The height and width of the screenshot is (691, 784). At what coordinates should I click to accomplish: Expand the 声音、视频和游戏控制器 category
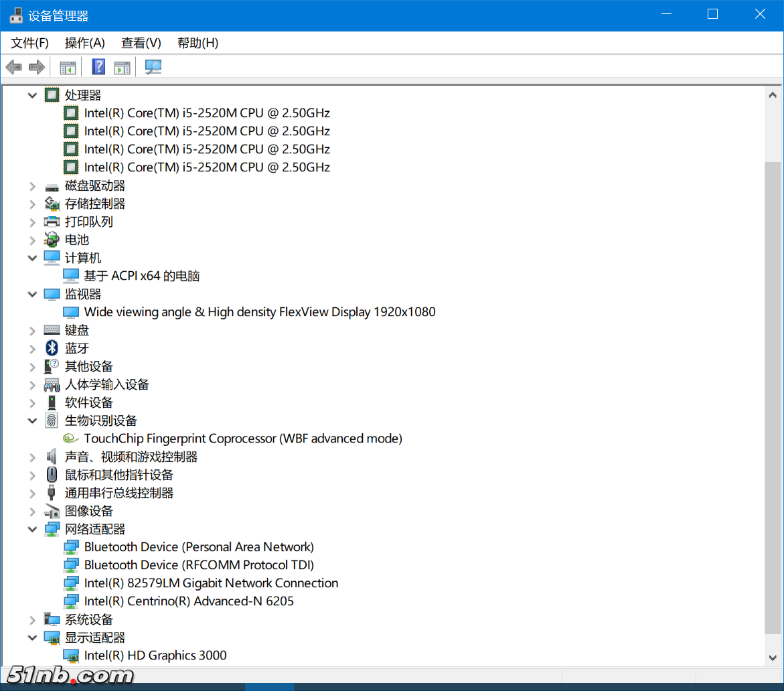tap(32, 457)
